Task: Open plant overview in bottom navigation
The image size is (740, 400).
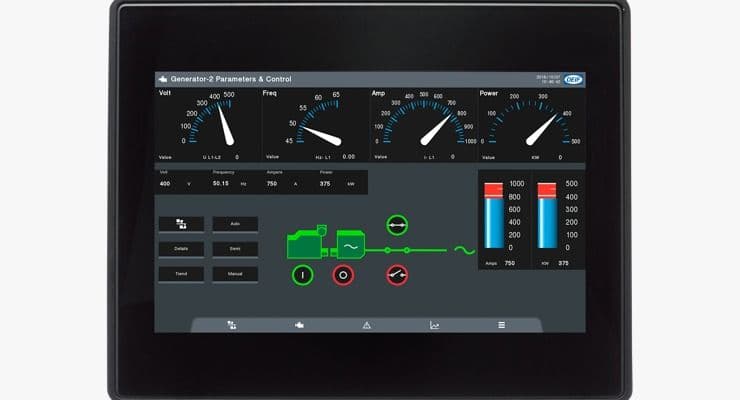Action: point(232,325)
